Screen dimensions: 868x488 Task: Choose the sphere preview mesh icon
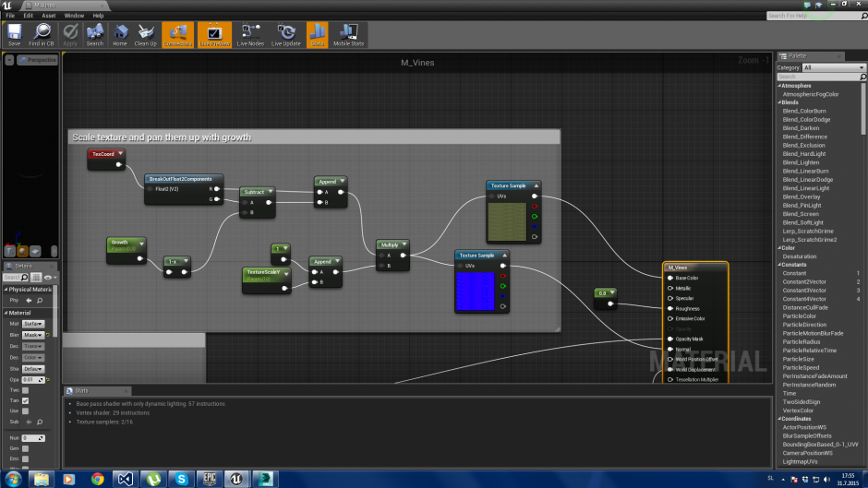coord(22,251)
